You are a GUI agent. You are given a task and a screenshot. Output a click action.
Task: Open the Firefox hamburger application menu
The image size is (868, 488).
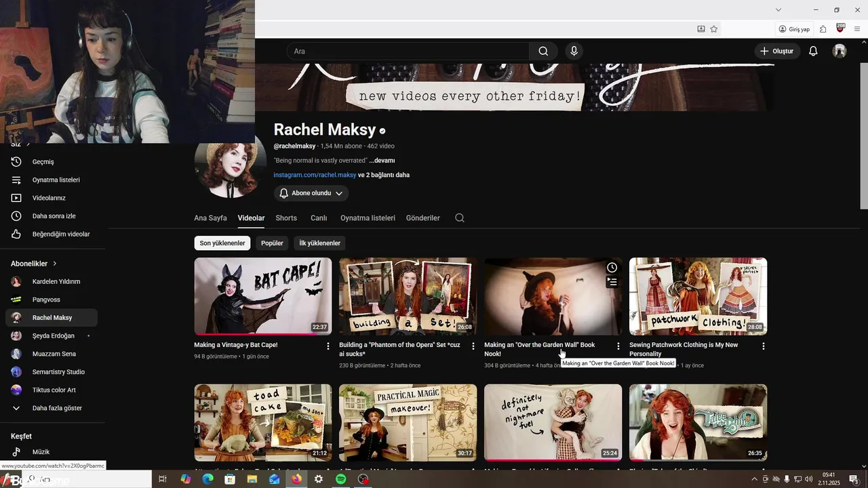(x=857, y=29)
